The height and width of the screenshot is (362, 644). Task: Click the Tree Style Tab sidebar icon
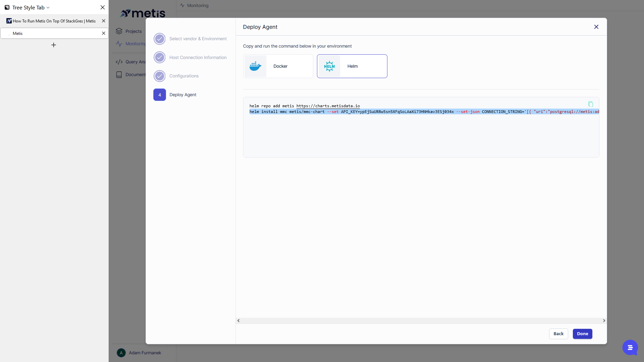7,7
